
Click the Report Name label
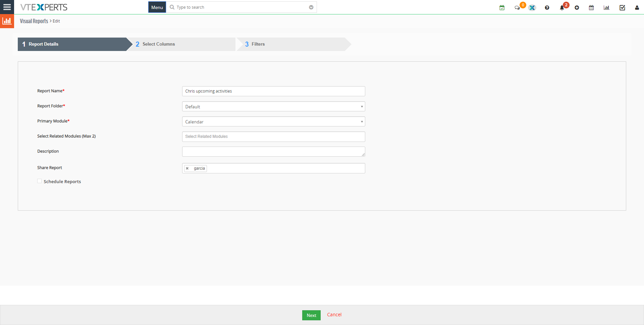[x=51, y=91]
